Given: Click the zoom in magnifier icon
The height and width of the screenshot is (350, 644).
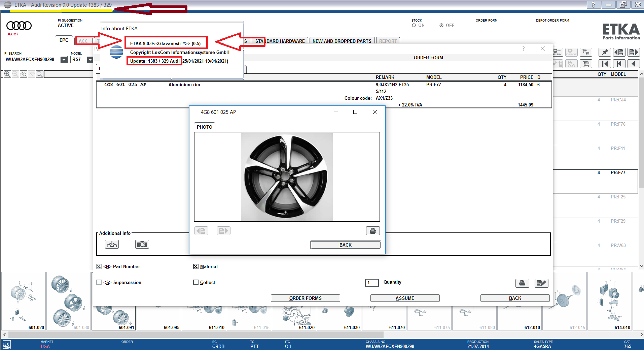Looking at the screenshot, I should tap(7, 74).
